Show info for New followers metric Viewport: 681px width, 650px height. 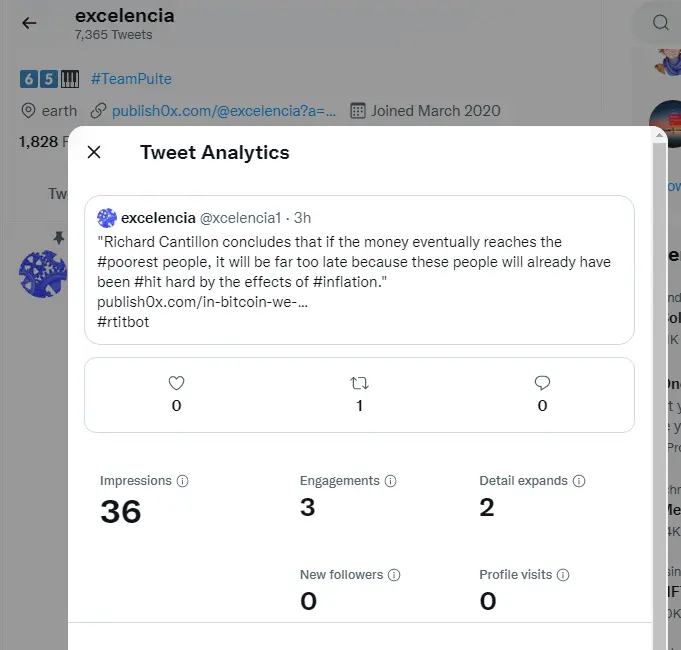394,575
